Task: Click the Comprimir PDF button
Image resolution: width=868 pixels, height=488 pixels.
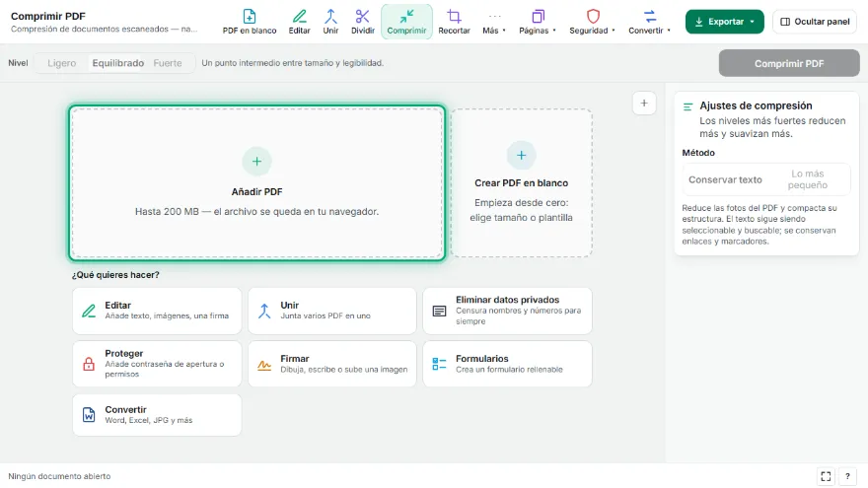Action: click(x=789, y=64)
